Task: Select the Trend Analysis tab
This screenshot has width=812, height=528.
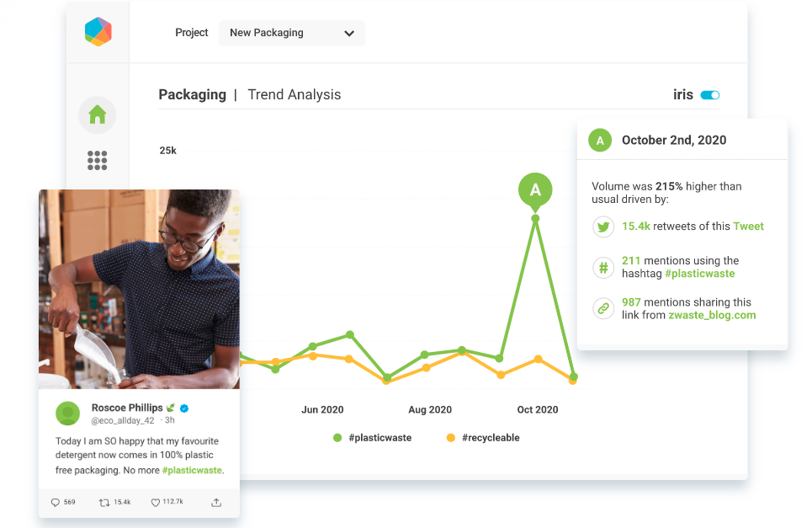Action: click(x=294, y=94)
